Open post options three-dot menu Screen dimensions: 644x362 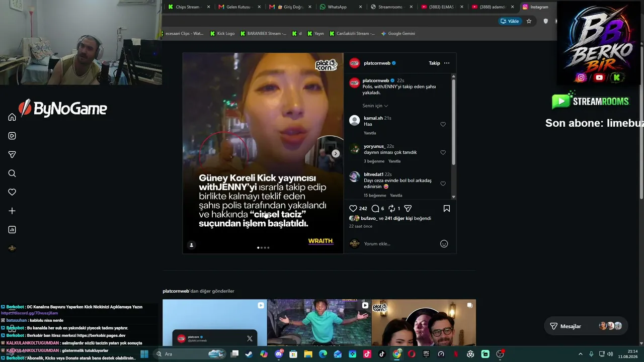[x=447, y=63]
